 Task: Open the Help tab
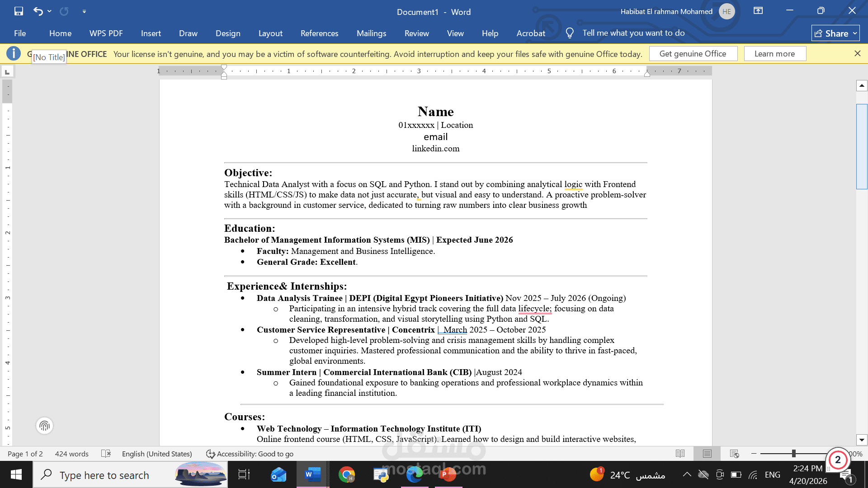[490, 33]
